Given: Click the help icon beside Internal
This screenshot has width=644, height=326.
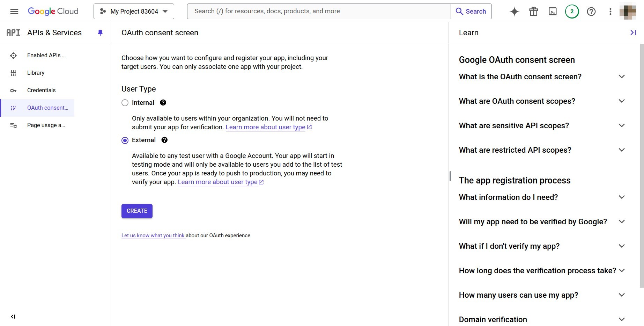Looking at the screenshot, I should point(163,103).
